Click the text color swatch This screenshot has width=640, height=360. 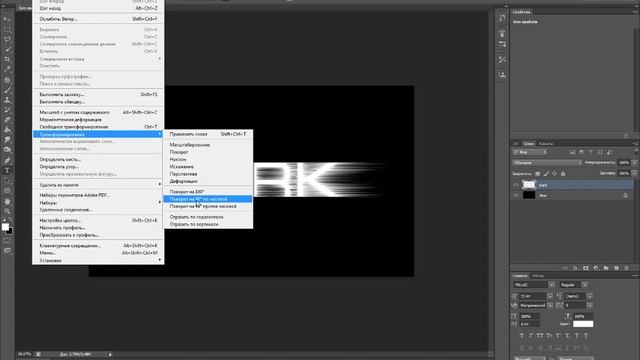tap(583, 324)
